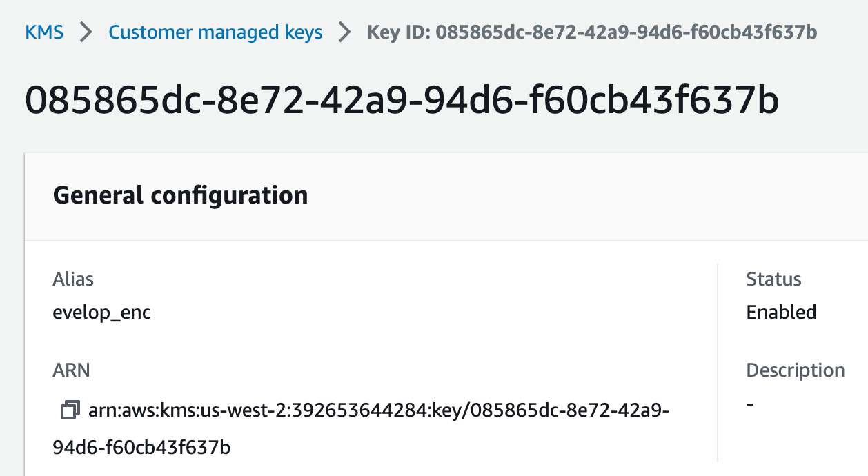This screenshot has width=868, height=476.
Task: Select the evelop_enc alias value
Action: (101, 313)
